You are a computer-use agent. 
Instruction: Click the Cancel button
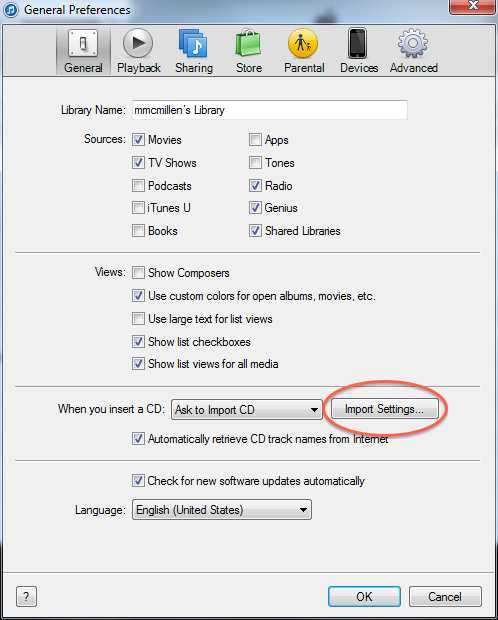pos(445,596)
